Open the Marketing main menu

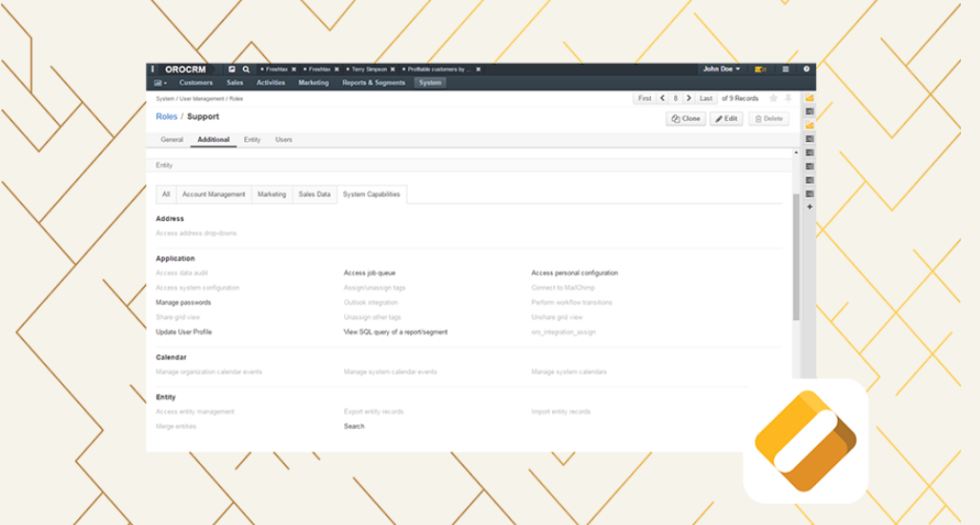313,83
